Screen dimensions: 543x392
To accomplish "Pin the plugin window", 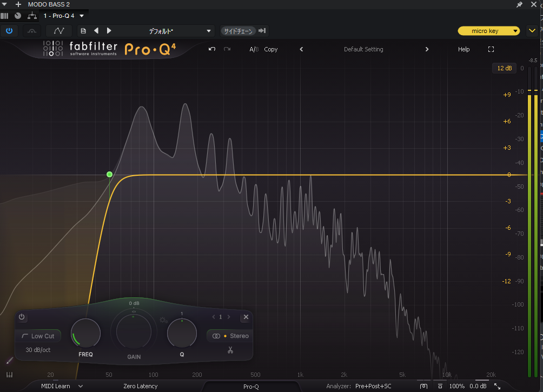I will [520, 4].
